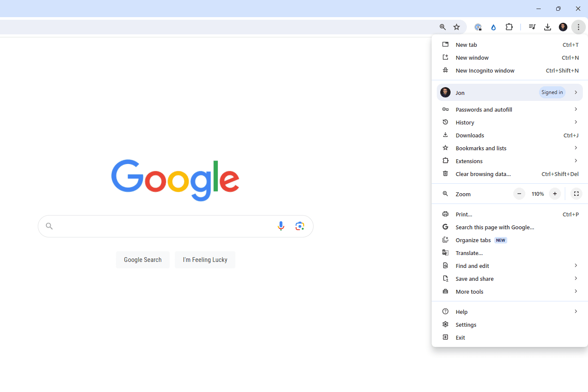588x392 pixels.
Task: Click the zoom magnifier icon in address bar
Action: point(442,27)
